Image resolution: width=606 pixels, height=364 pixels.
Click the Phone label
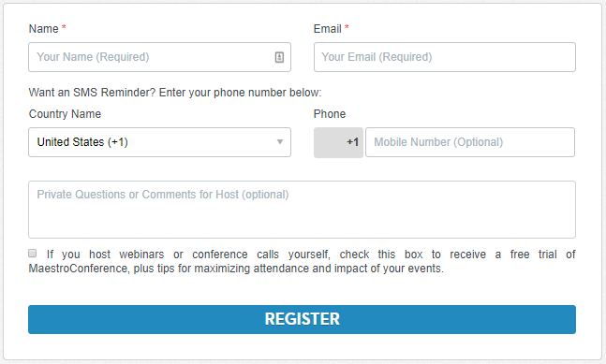330,114
